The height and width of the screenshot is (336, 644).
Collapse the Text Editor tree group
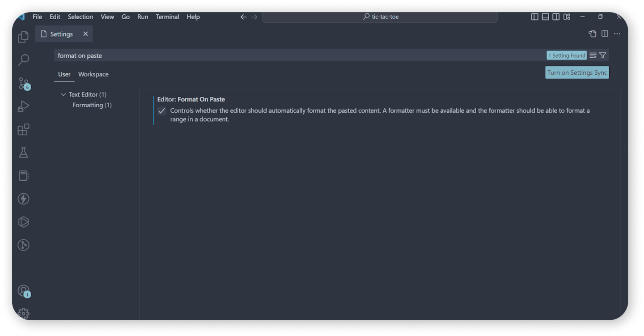63,94
